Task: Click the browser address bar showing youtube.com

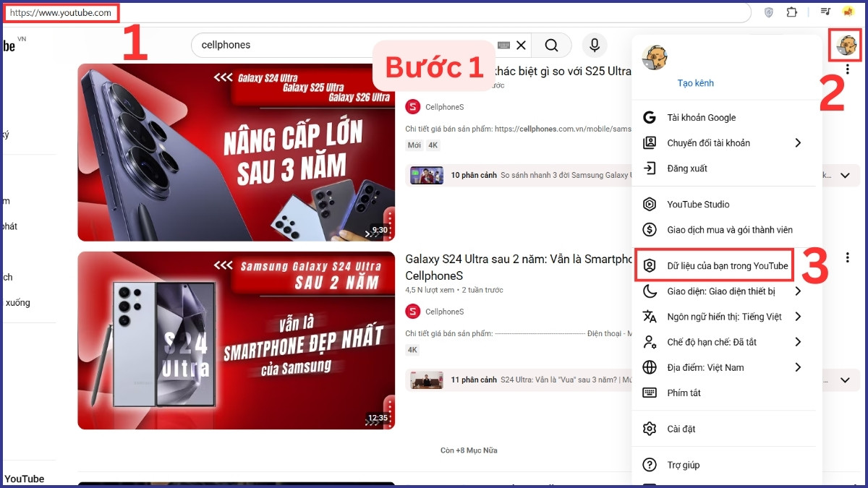Action: pos(61,12)
